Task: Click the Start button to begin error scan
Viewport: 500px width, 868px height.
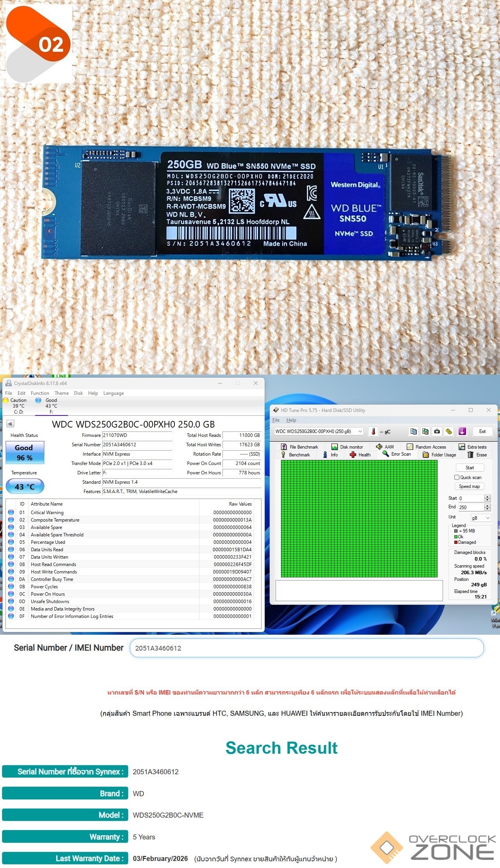Action: [x=470, y=468]
